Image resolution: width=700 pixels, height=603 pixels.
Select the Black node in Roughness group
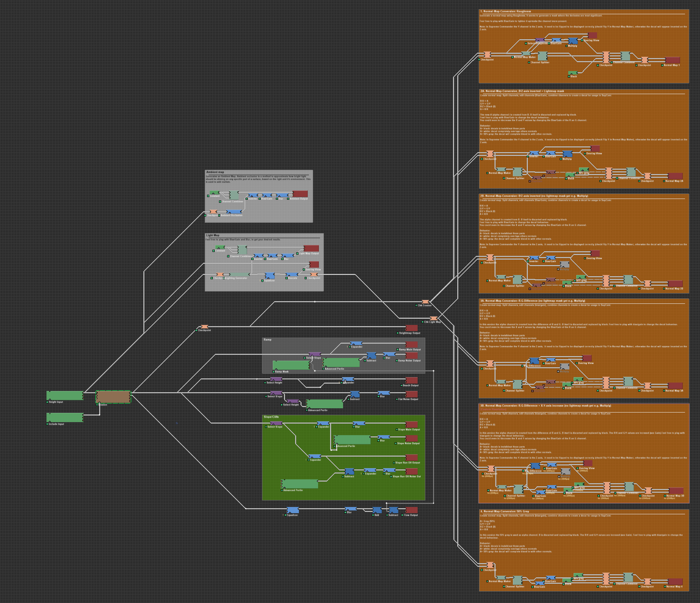pyautogui.click(x=573, y=73)
